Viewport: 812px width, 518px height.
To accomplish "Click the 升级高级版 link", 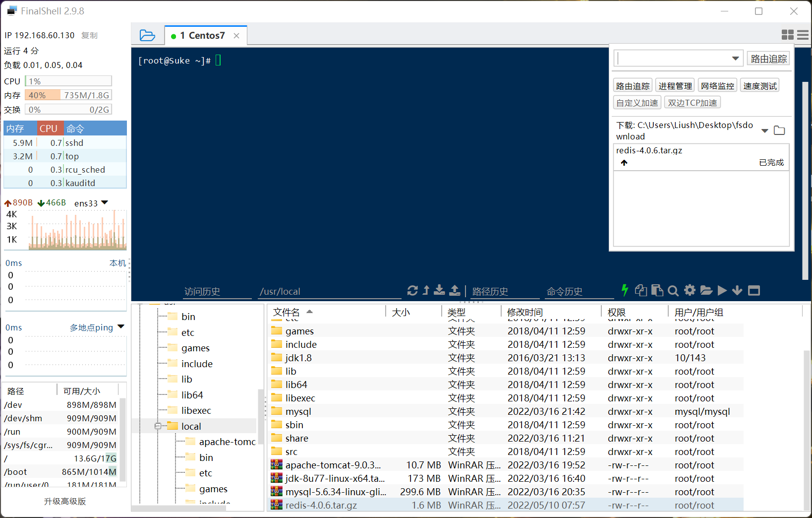I will 65,501.
